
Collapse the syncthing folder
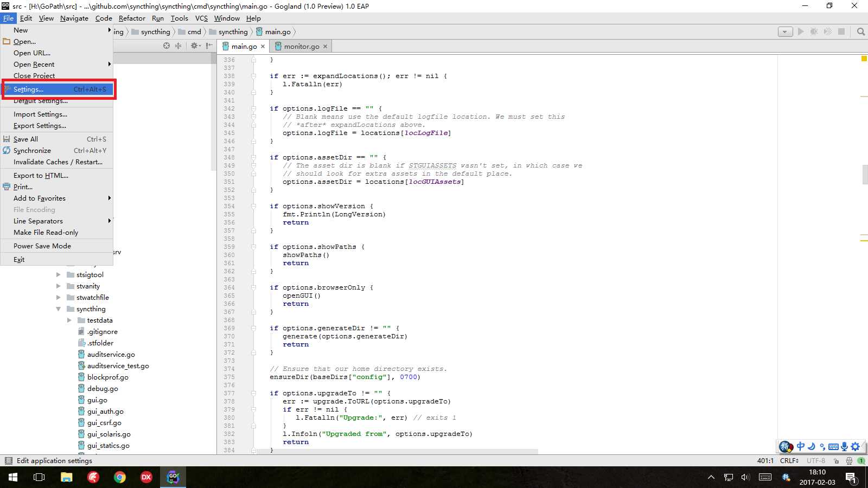click(x=59, y=309)
